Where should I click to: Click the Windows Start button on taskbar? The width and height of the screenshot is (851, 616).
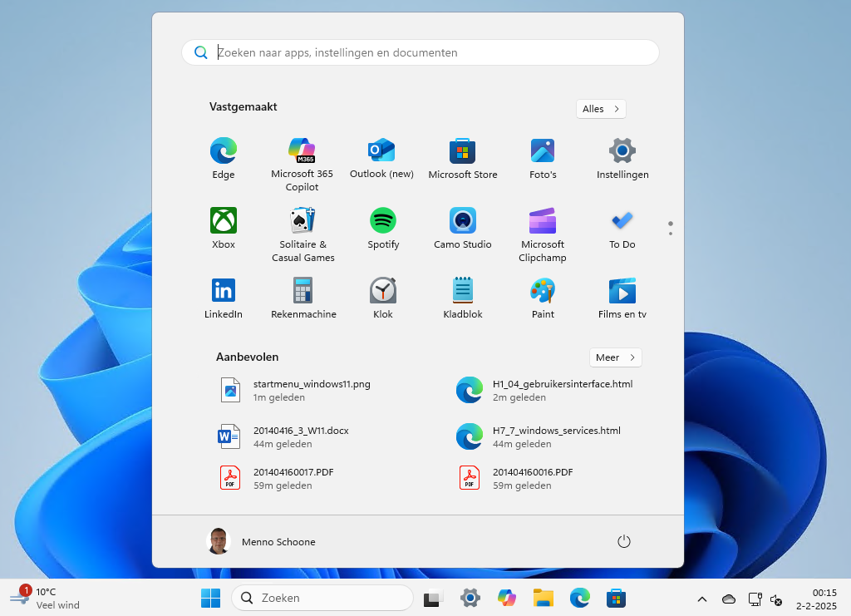click(210, 598)
